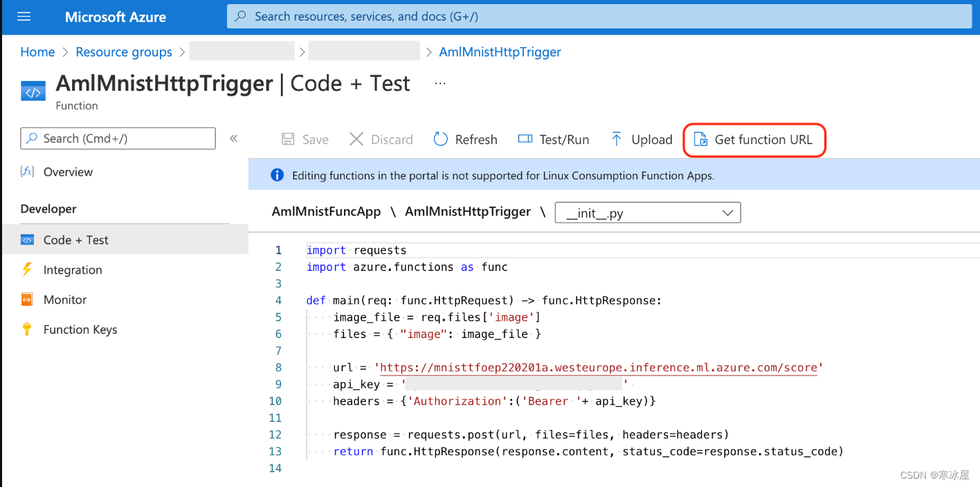Image resolution: width=980 pixels, height=487 pixels.
Task: Click the headers Authorization code line
Action: click(x=494, y=401)
